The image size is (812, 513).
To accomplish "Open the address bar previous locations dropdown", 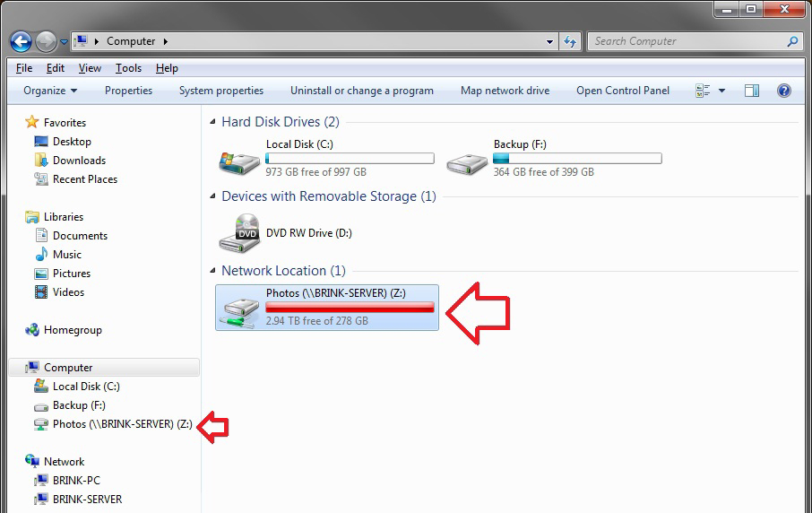I will pyautogui.click(x=549, y=41).
